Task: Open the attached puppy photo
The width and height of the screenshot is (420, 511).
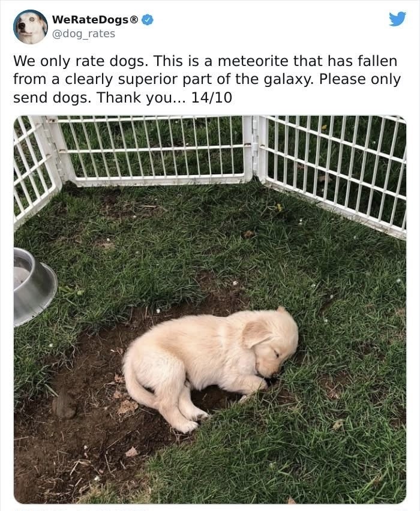Action: click(x=210, y=309)
